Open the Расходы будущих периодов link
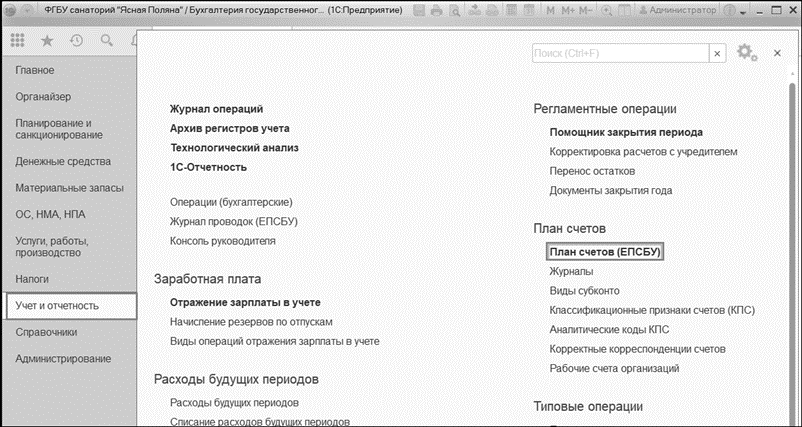Screen dimensions: 802x427 point(234,403)
